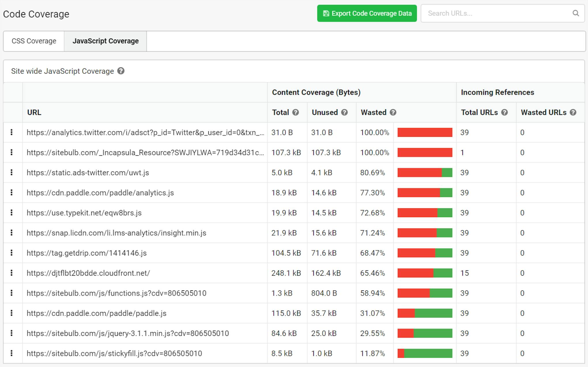Click the Wasted URLs help icon
The height and width of the screenshot is (367, 588).
click(573, 112)
